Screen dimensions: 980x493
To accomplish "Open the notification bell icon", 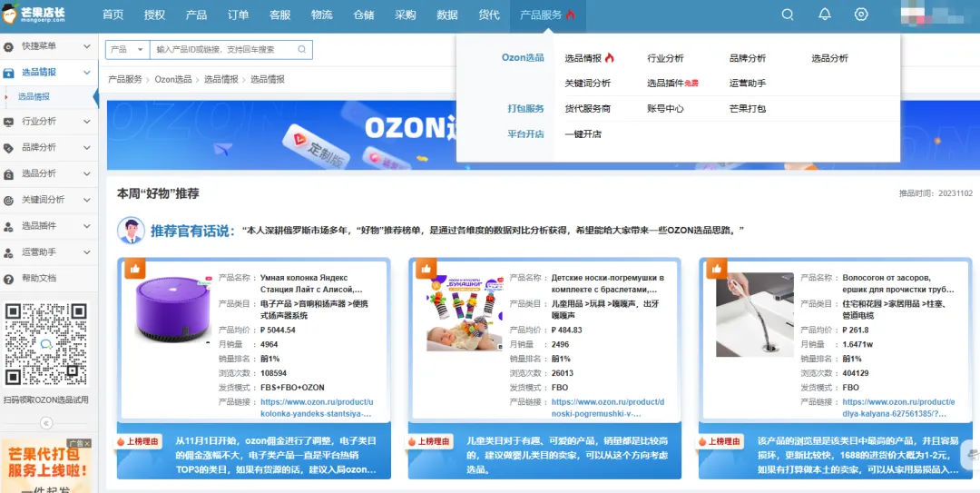I will (x=825, y=15).
